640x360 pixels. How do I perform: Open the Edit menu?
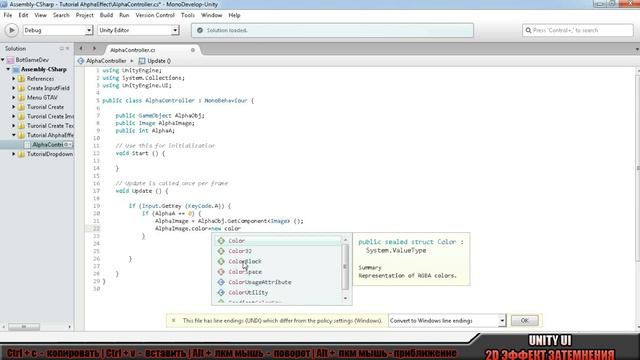click(x=23, y=15)
